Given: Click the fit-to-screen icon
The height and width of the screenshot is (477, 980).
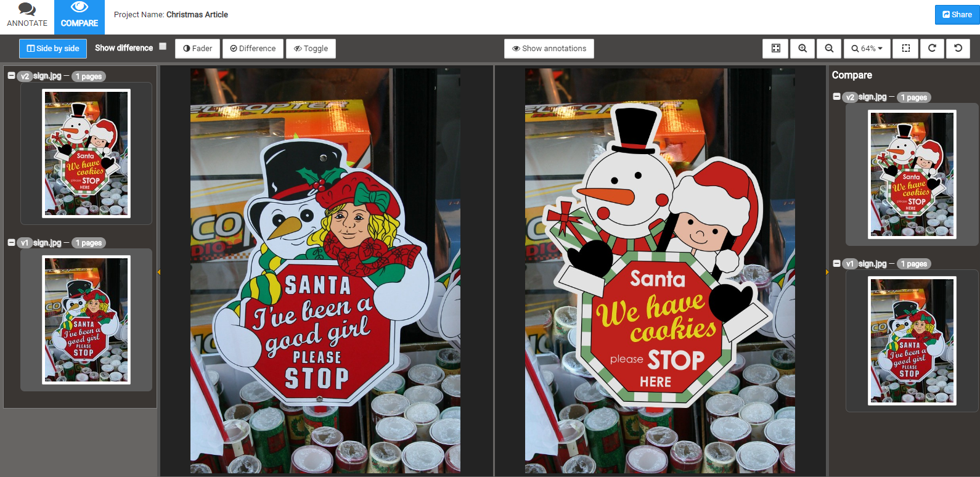Looking at the screenshot, I should pyautogui.click(x=776, y=48).
